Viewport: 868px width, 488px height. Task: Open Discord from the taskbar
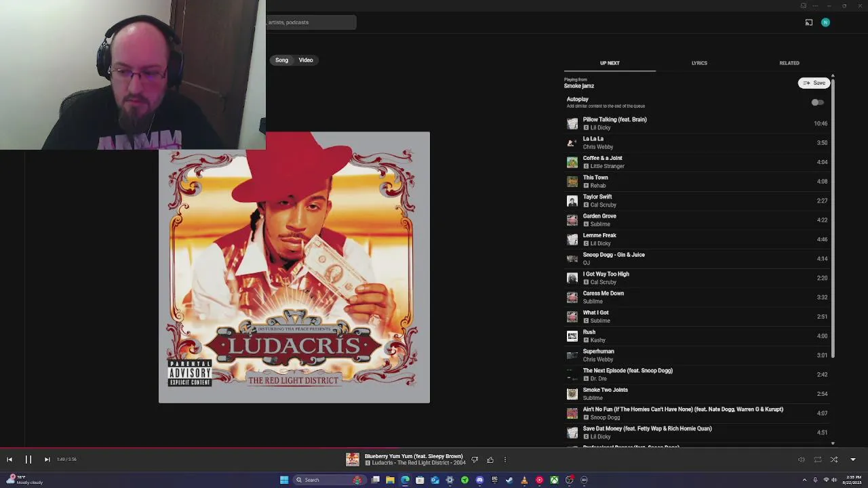click(479, 480)
